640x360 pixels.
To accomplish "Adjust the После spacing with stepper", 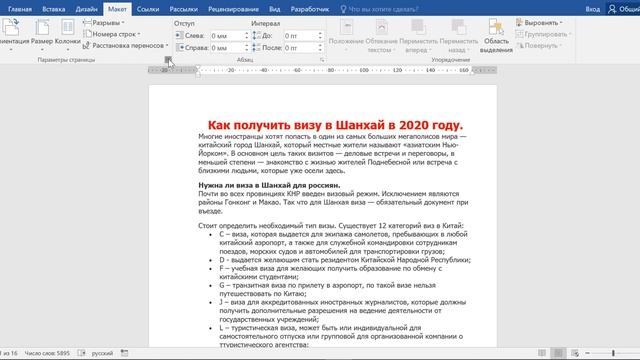I will (320, 48).
